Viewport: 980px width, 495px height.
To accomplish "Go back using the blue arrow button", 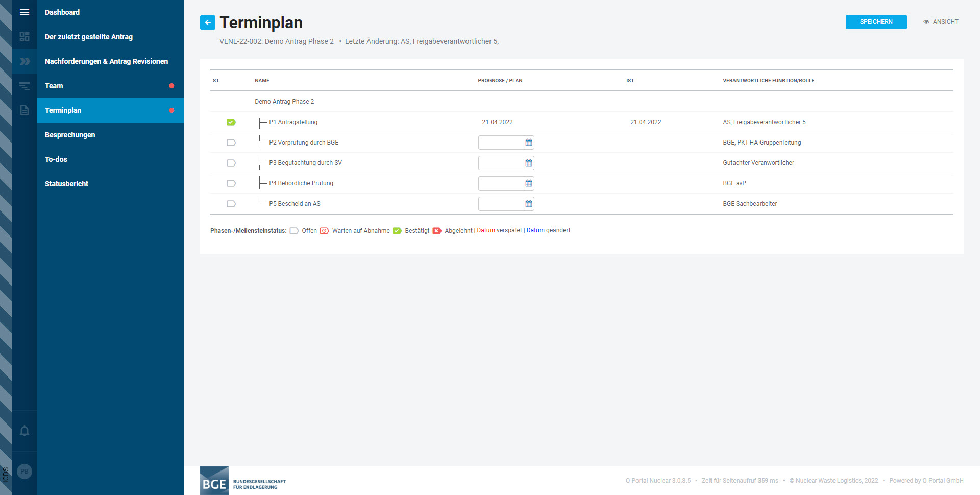I will (208, 22).
